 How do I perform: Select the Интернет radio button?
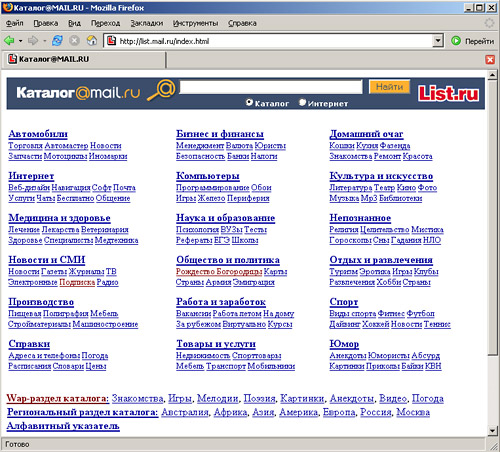pyautogui.click(x=302, y=103)
